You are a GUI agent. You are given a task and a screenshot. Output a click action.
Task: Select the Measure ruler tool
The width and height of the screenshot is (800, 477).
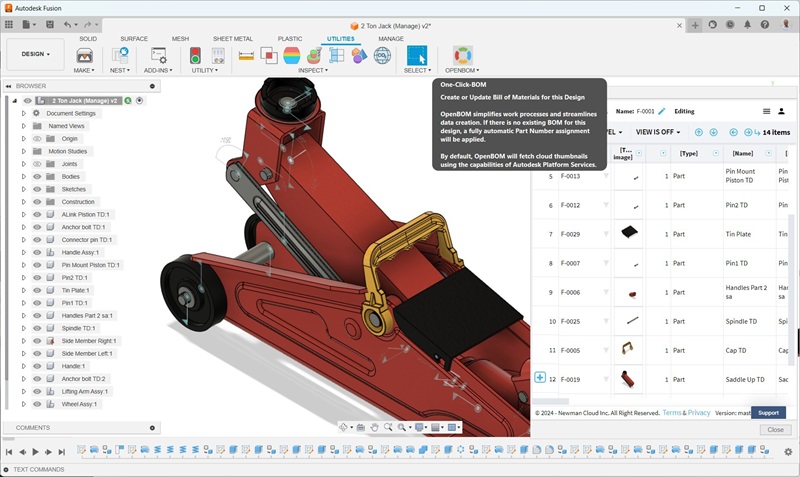tap(246, 56)
